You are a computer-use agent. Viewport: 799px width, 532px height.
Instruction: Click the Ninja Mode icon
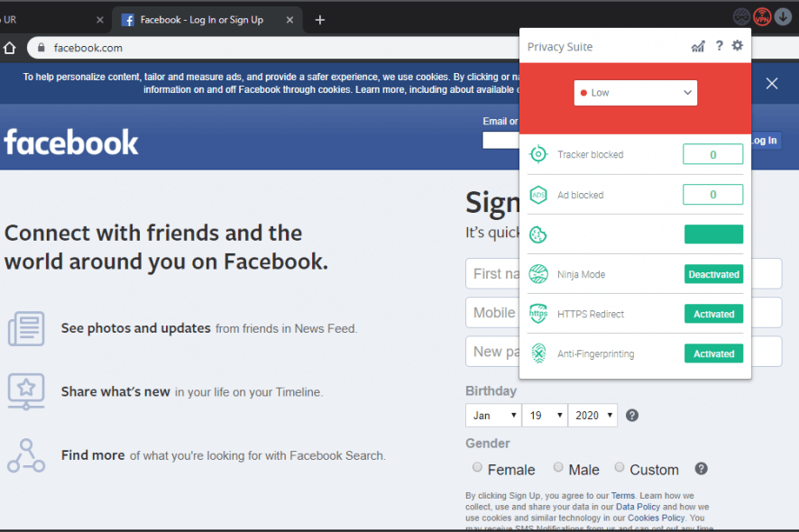coord(538,274)
